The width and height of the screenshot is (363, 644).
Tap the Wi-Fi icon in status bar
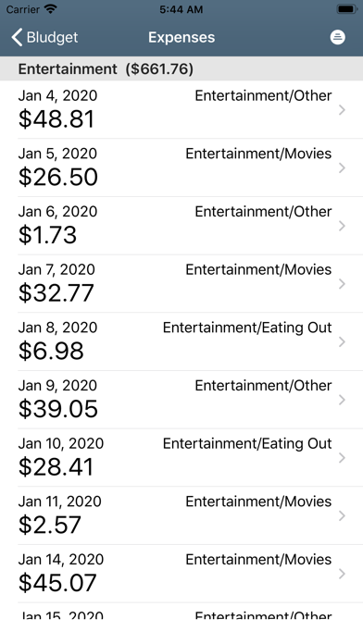[x=51, y=8]
